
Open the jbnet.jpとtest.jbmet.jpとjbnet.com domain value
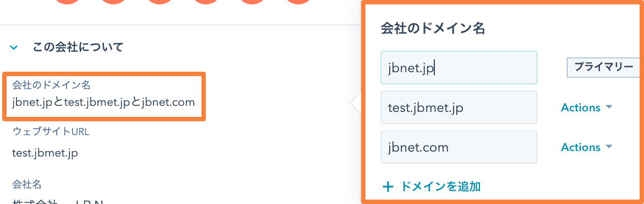pos(103,103)
